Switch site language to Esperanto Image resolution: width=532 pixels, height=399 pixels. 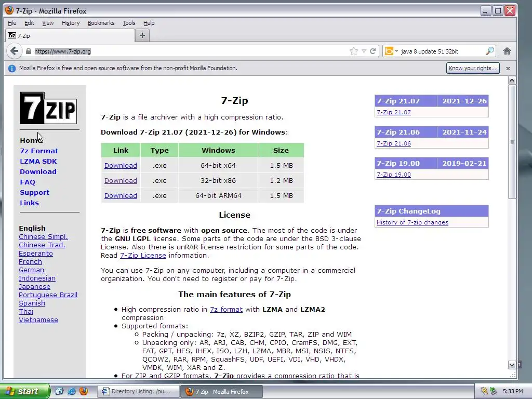tap(36, 254)
